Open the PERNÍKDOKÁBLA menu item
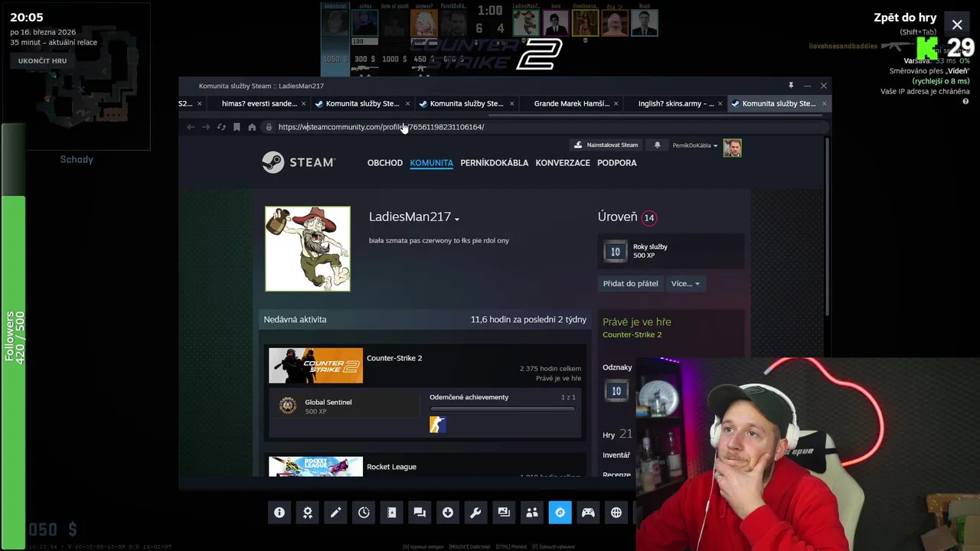This screenshot has height=551, width=980. click(x=495, y=163)
